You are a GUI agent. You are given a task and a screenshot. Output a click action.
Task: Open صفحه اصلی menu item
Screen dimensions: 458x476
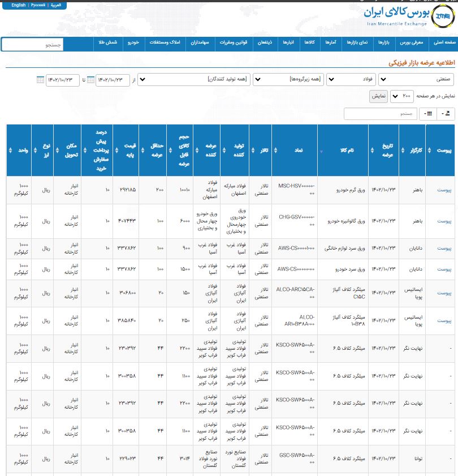(444, 42)
